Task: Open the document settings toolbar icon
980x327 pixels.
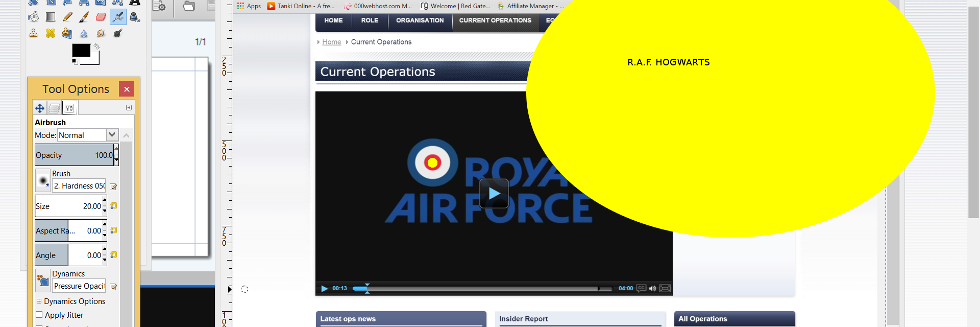Action: 159,6
